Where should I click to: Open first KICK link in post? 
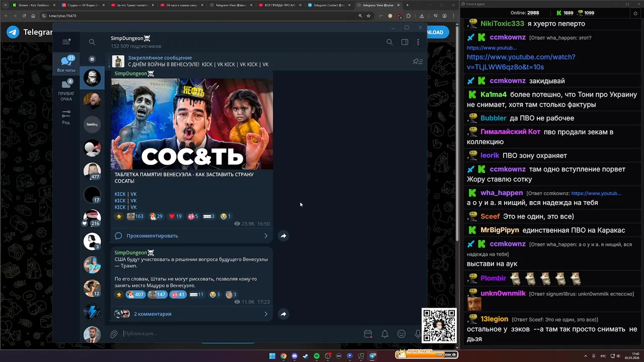[x=120, y=194]
